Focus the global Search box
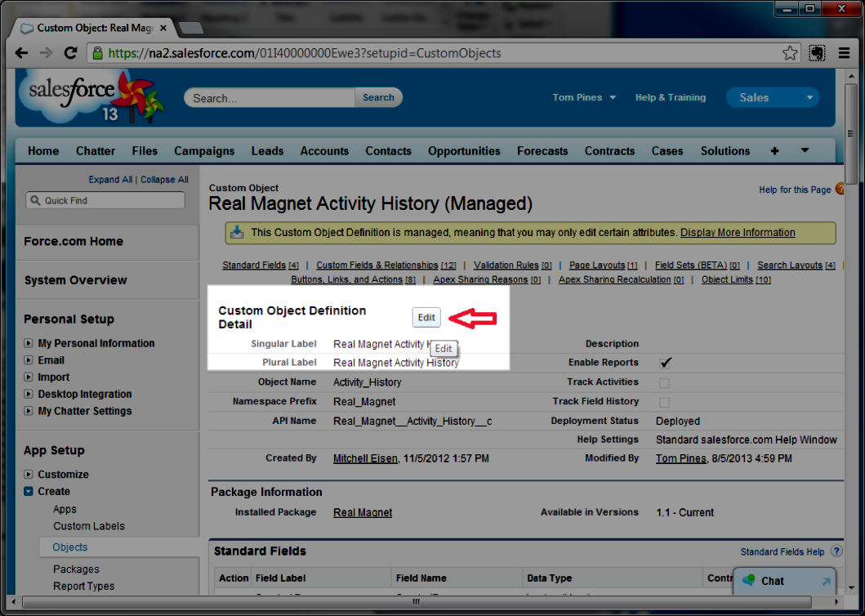This screenshot has height=616, width=865. tap(270, 98)
